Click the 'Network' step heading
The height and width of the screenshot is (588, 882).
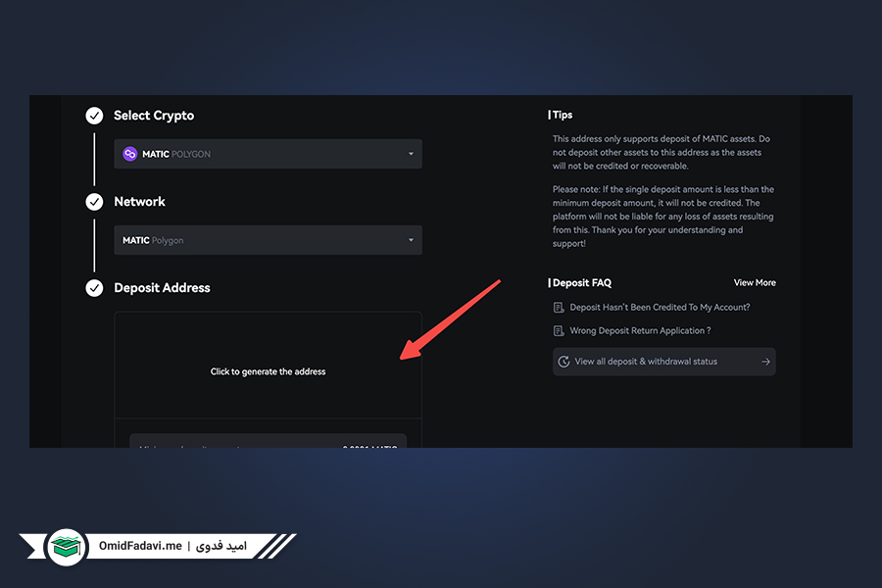click(139, 202)
